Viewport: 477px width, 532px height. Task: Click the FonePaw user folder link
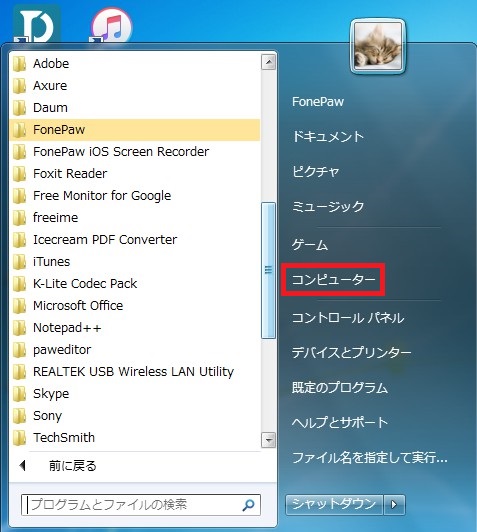(318, 101)
